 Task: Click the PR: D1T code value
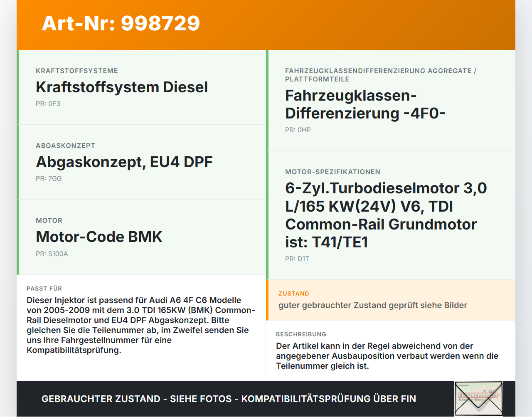[x=296, y=258]
